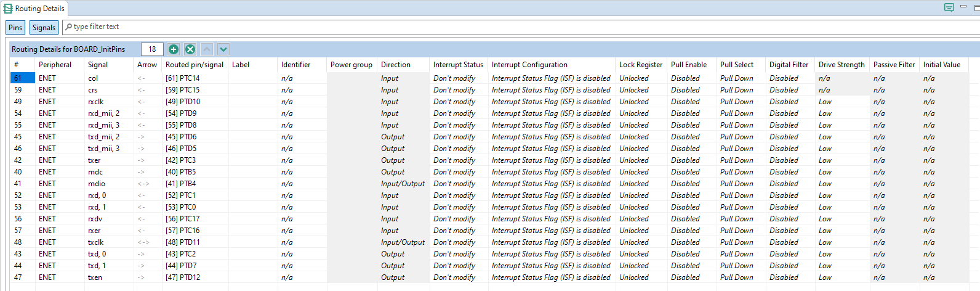Viewport: 980px width, 291px height.
Task: Open routed pin [57] PTC16 cell
Action: (x=195, y=231)
